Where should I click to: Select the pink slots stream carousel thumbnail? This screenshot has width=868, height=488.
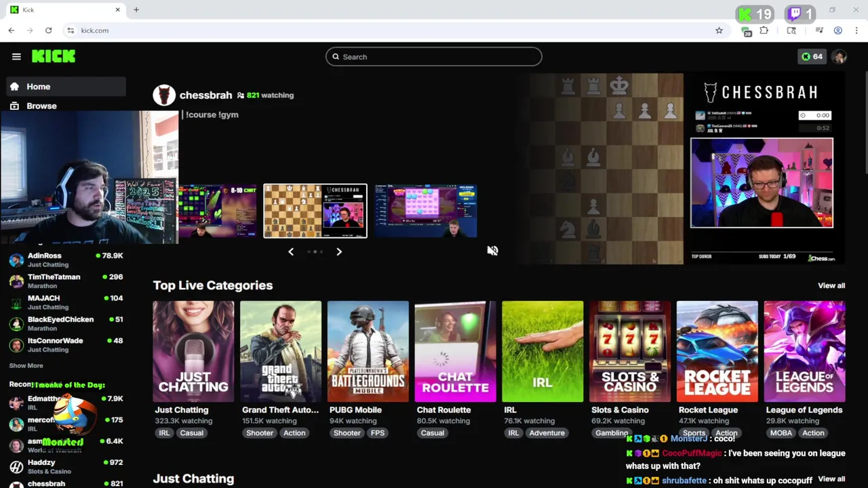(425, 211)
